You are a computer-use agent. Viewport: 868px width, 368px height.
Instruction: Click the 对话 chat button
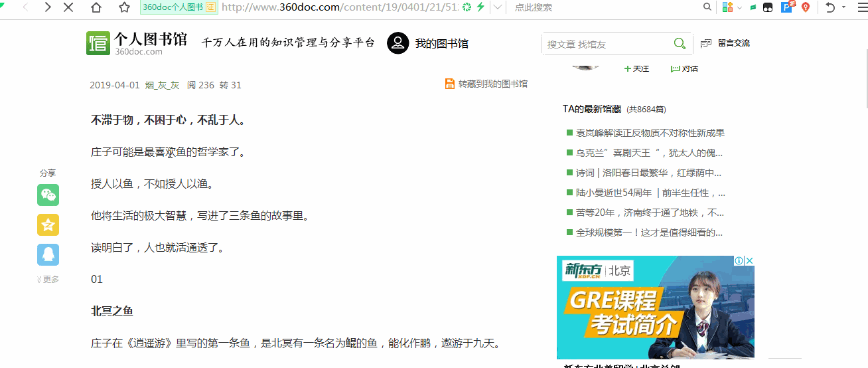click(684, 68)
